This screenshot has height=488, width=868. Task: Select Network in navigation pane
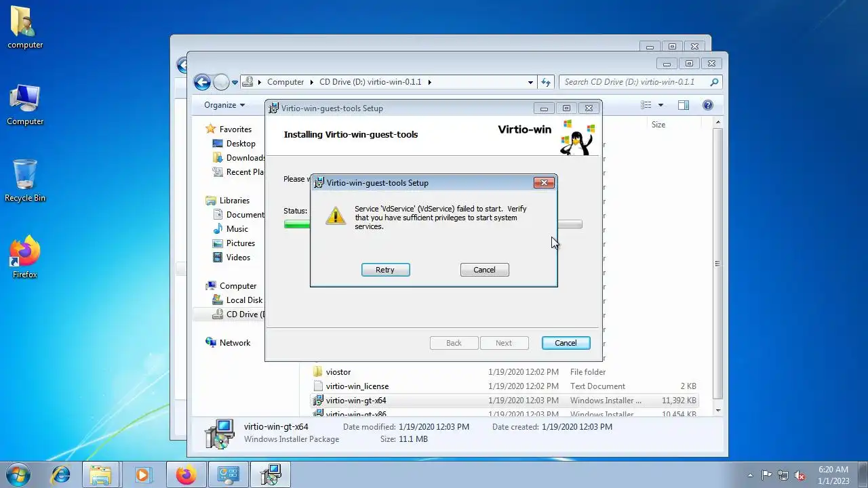click(x=235, y=343)
